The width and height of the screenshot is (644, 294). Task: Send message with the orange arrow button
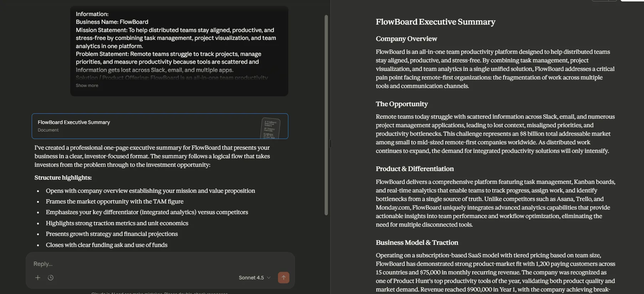click(284, 278)
